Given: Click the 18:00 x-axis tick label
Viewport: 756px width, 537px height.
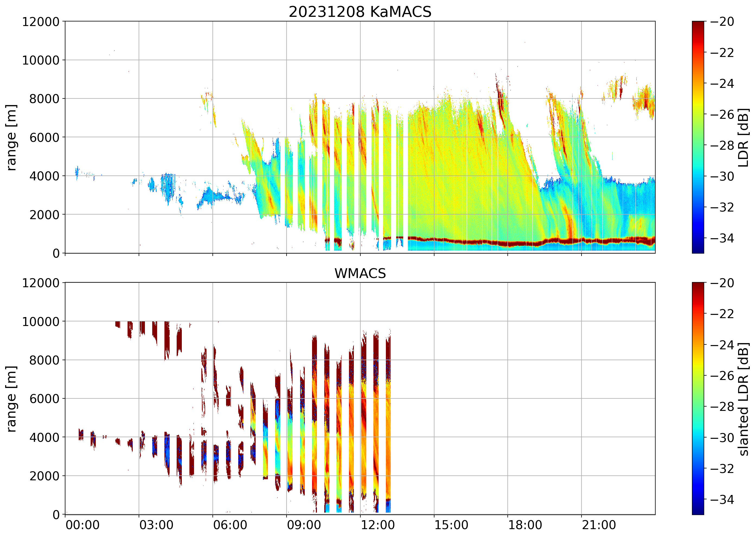Looking at the screenshot, I should [x=525, y=525].
